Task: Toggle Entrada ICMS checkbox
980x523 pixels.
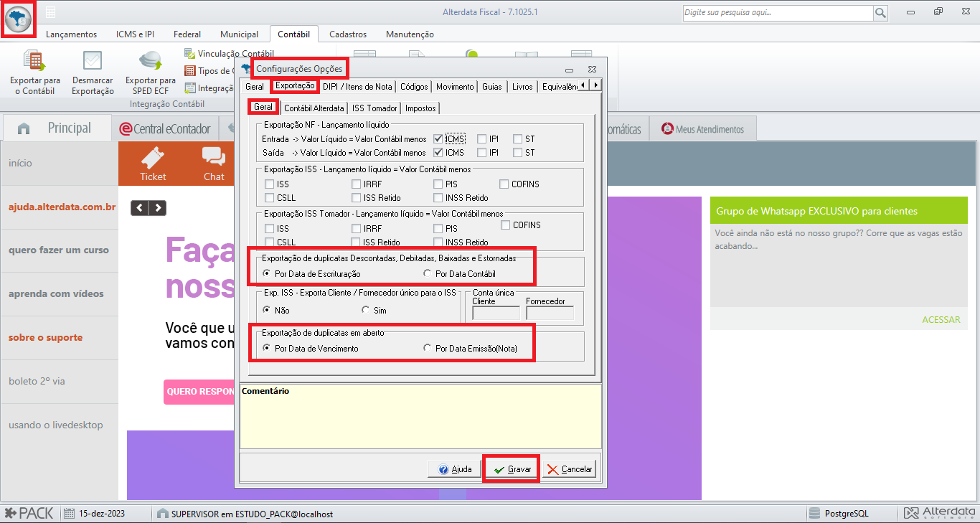Action: point(438,139)
